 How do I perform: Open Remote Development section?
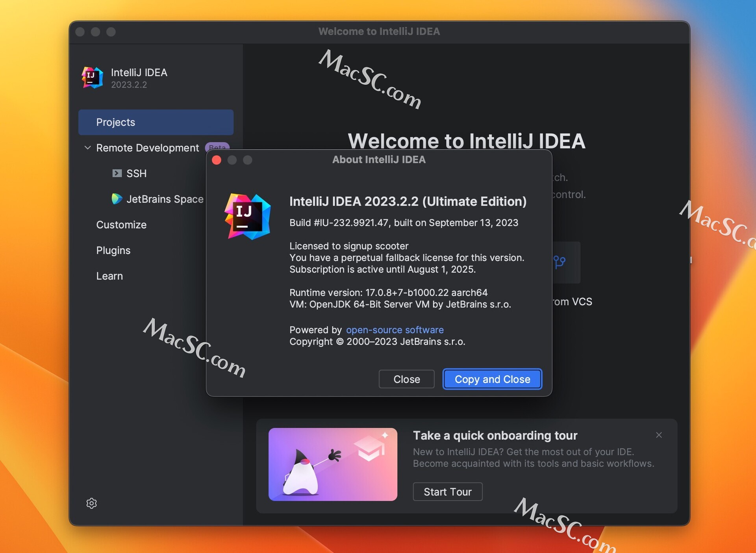point(148,148)
